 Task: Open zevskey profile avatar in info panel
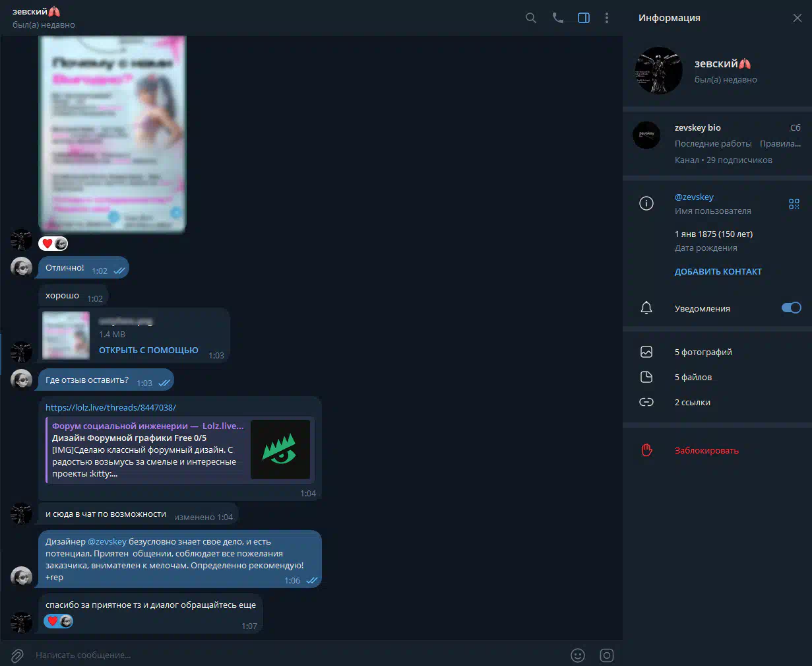pos(658,71)
